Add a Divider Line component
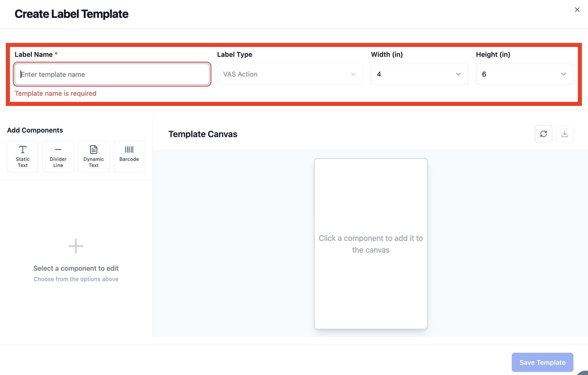This screenshot has height=375, width=588. point(58,157)
